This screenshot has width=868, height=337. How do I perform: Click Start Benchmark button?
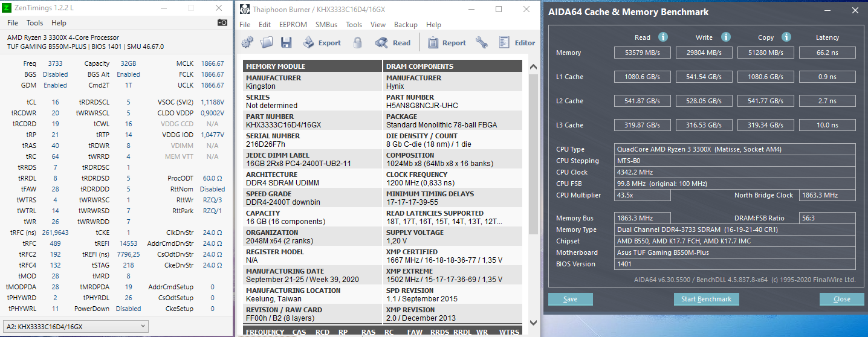[x=706, y=299]
